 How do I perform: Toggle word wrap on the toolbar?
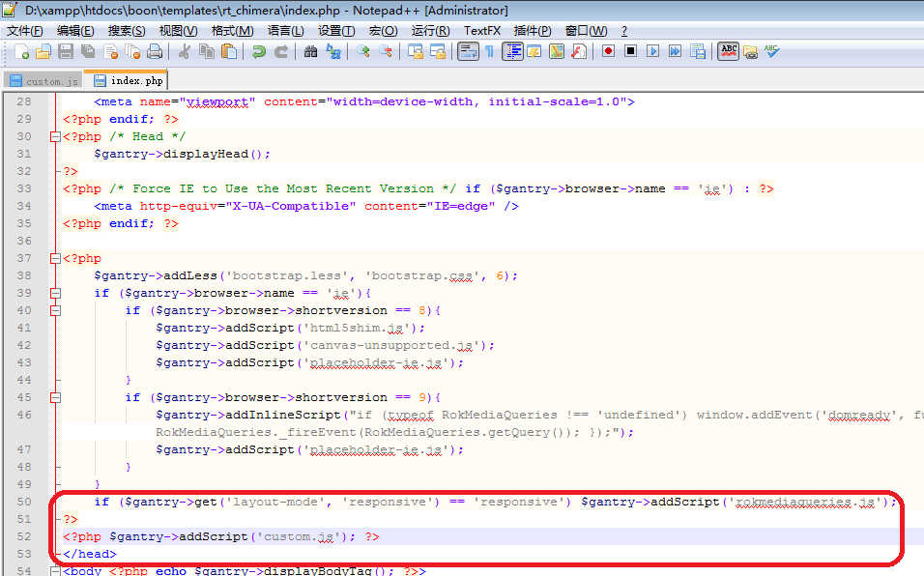pos(469,49)
